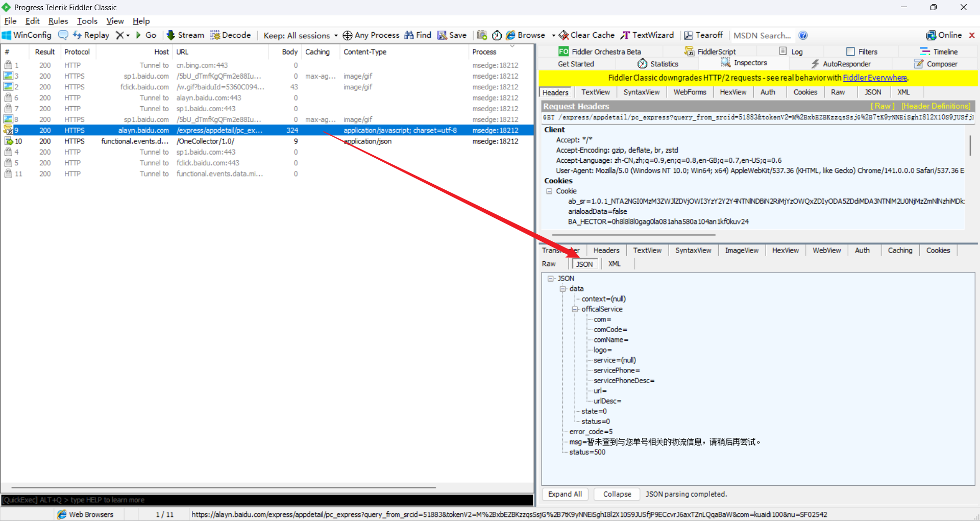
Task: Select the response ImageView tab
Action: pyautogui.click(x=742, y=251)
